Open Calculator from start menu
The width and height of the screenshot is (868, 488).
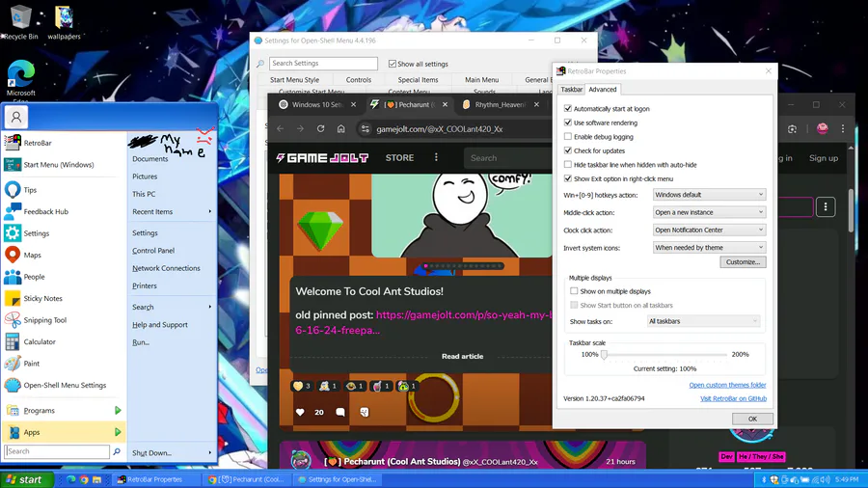[x=64, y=342]
